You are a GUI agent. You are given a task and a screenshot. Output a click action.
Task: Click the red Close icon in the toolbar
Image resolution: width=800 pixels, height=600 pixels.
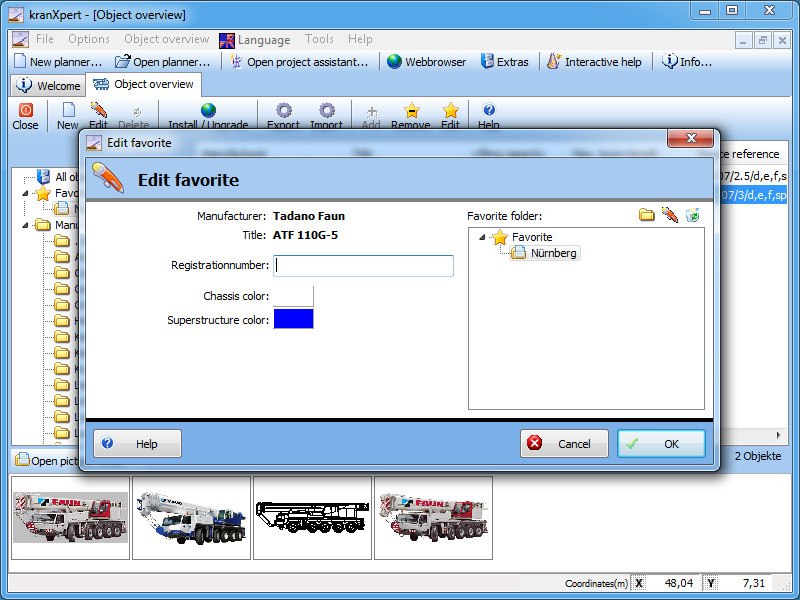click(26, 111)
